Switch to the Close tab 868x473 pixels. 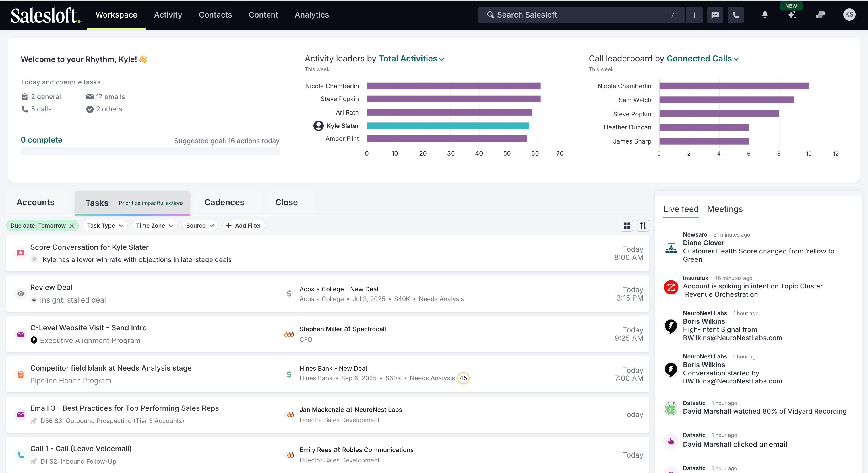[286, 202]
